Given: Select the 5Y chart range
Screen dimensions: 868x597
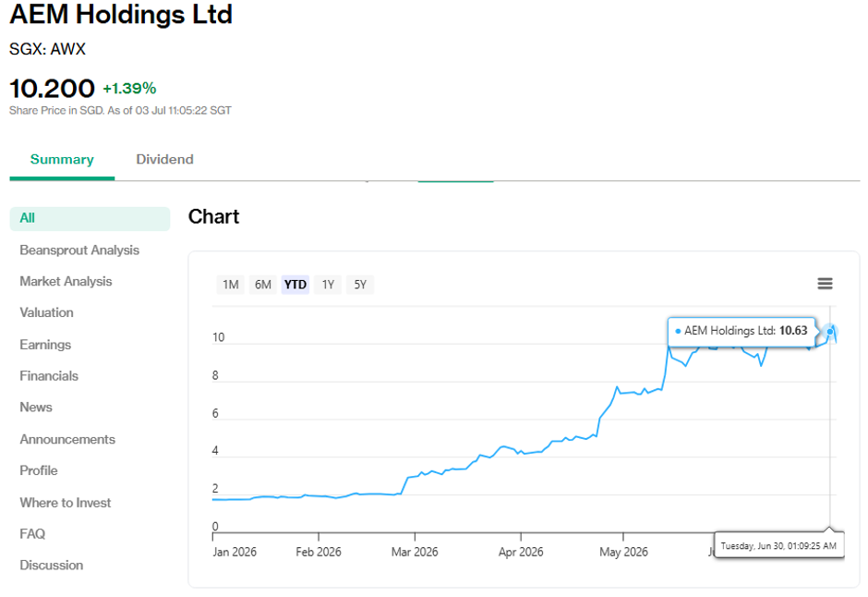Looking at the screenshot, I should point(360,285).
